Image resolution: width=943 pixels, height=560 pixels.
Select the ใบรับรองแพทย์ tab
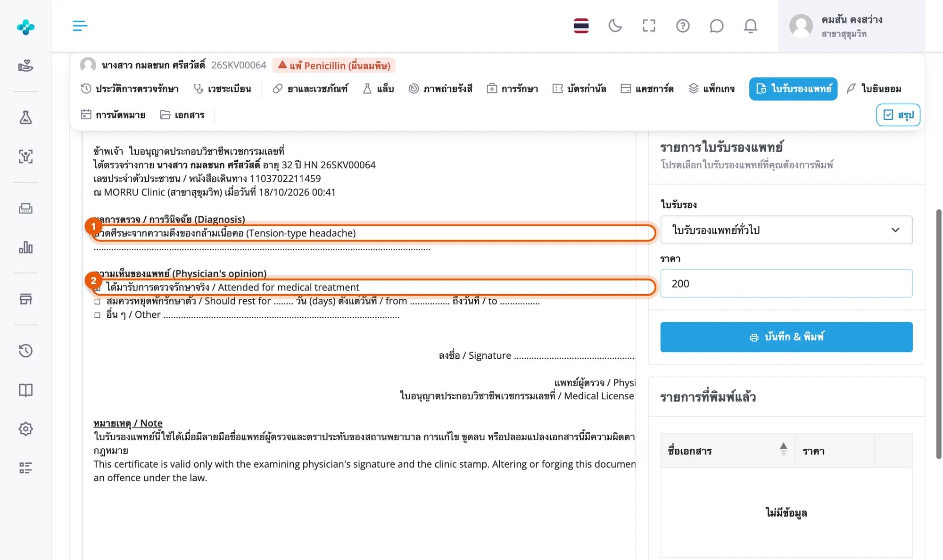click(x=793, y=89)
